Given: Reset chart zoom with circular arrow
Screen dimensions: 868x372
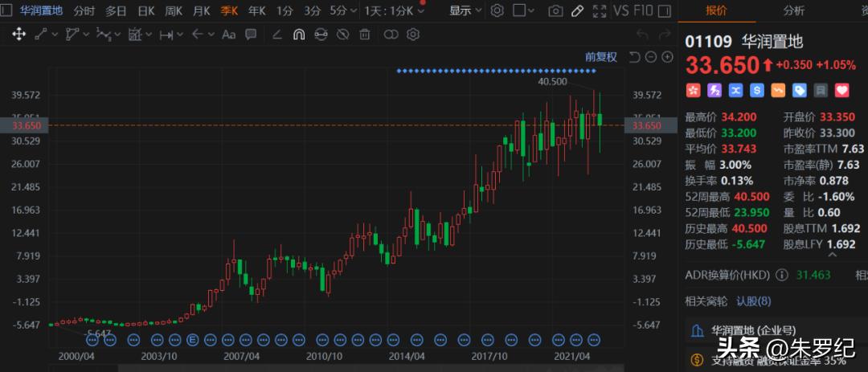Looking at the screenshot, I should 635,57.
